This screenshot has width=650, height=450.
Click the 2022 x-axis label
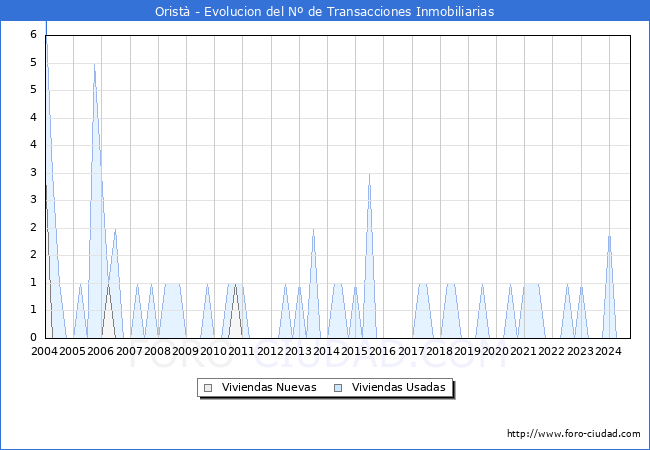coord(551,351)
